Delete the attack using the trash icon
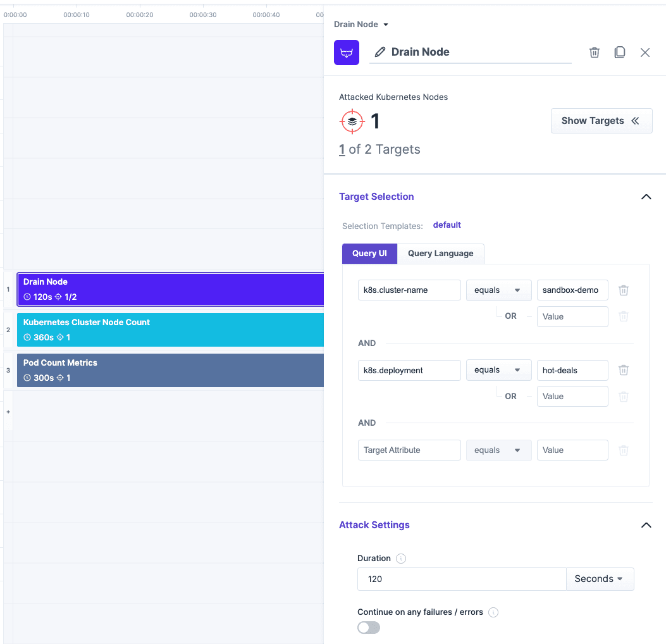666x644 pixels. (x=594, y=53)
